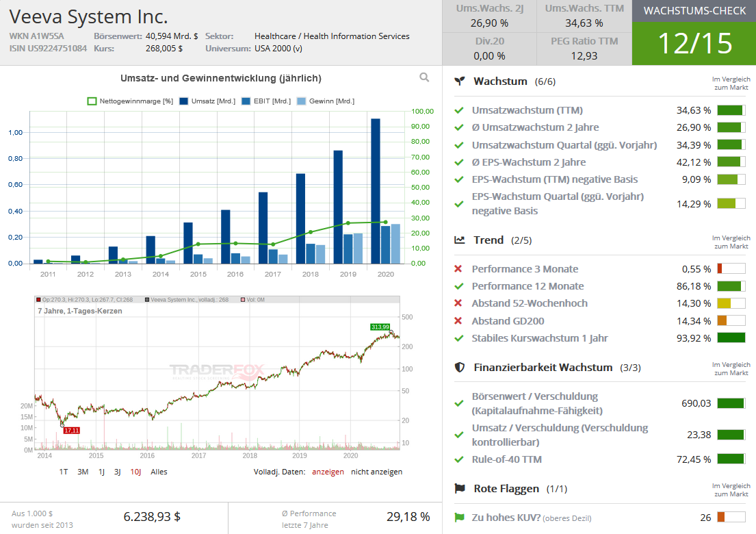Toggle the Nettogewinnmarge [%] legend entry
The height and width of the screenshot is (534, 756).
coord(130,101)
